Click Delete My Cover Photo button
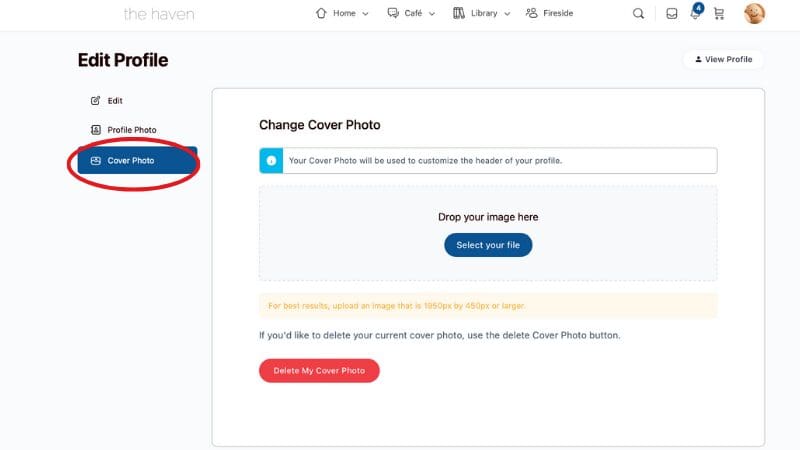The height and width of the screenshot is (450, 800). [319, 370]
